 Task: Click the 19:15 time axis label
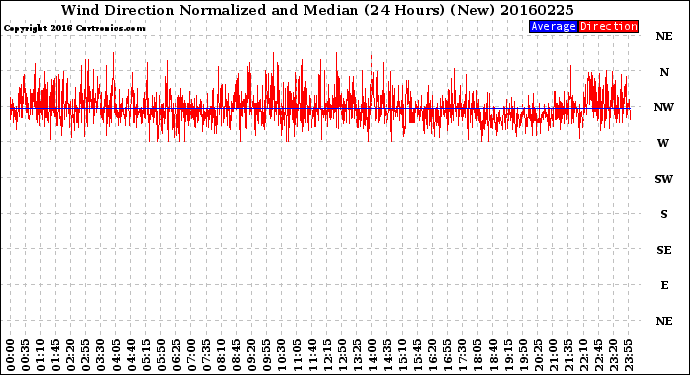click(508, 355)
